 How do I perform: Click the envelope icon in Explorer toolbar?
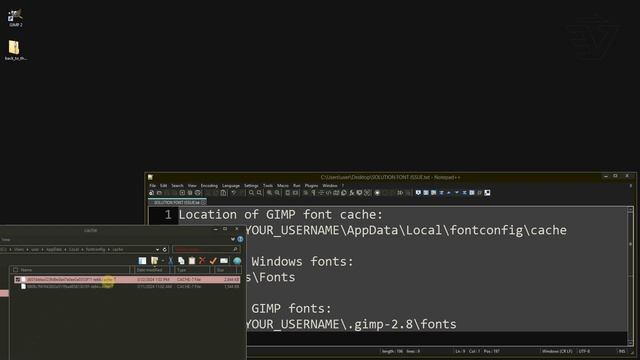[224, 260]
